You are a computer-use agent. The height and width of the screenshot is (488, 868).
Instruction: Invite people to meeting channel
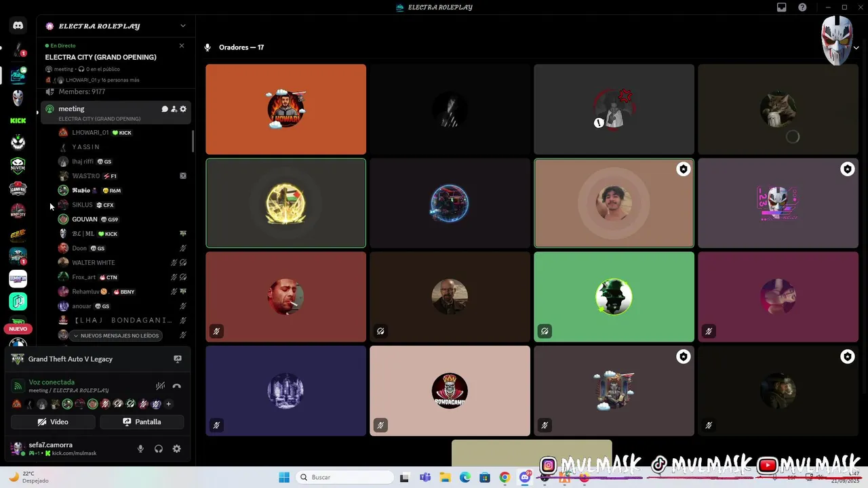[174, 108]
